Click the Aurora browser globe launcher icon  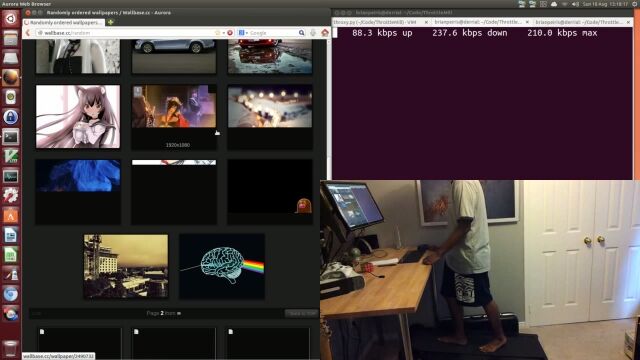click(x=11, y=78)
